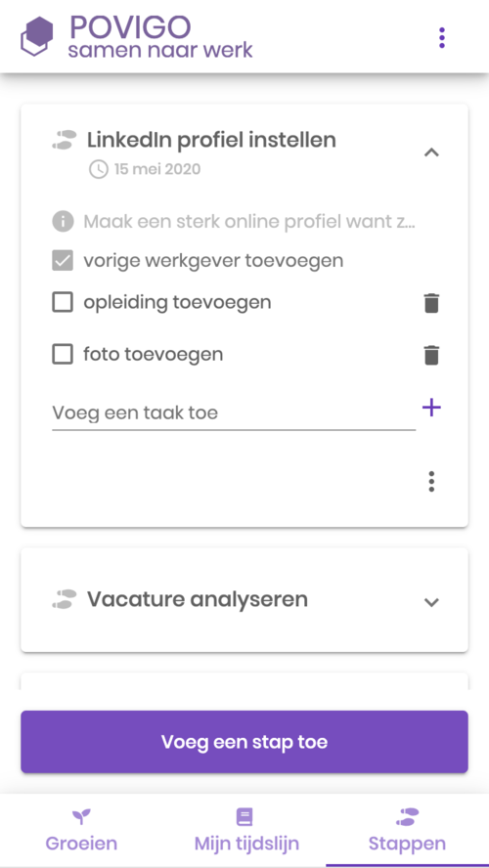The width and height of the screenshot is (489, 868).
Task: Delete the 'foto toevoegen' task
Action: click(x=431, y=355)
